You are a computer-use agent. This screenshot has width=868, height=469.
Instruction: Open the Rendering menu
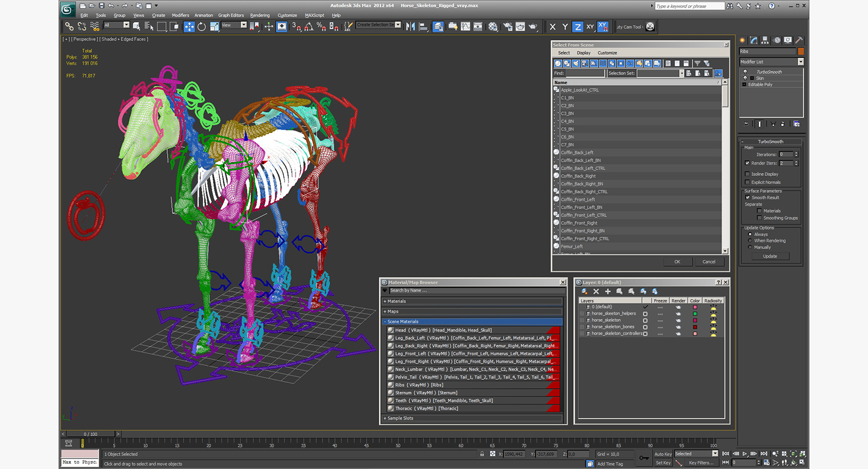click(x=260, y=15)
